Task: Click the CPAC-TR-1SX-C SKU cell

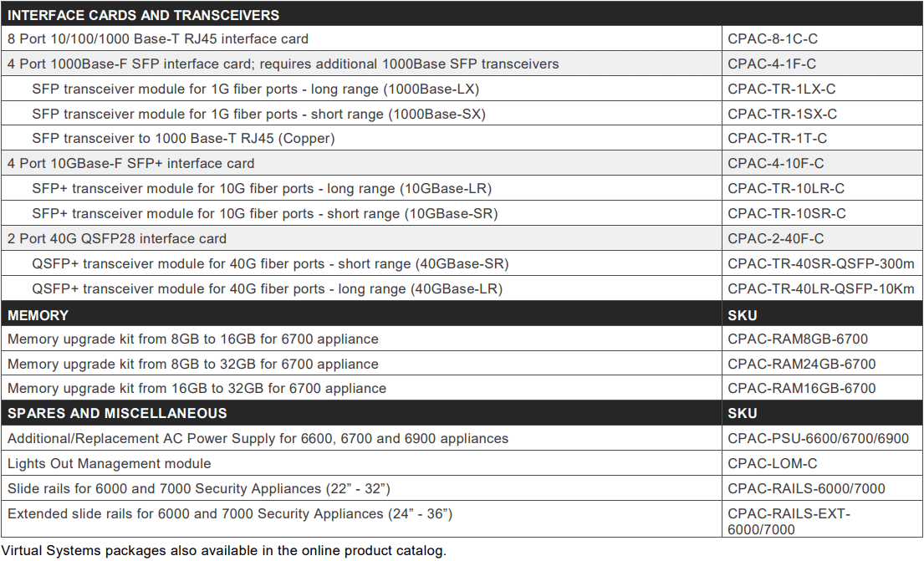Action: [x=782, y=114]
